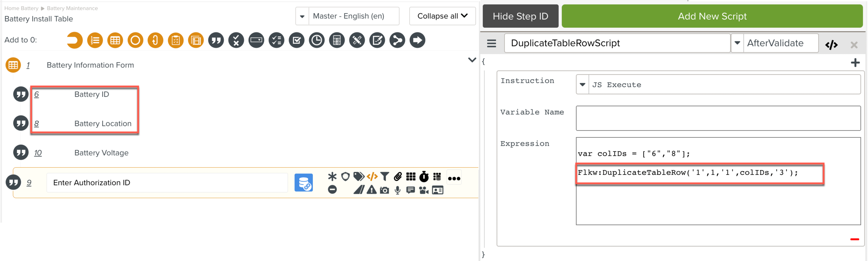Click the stopwatch timer icon
The image size is (868, 261).
(424, 177)
